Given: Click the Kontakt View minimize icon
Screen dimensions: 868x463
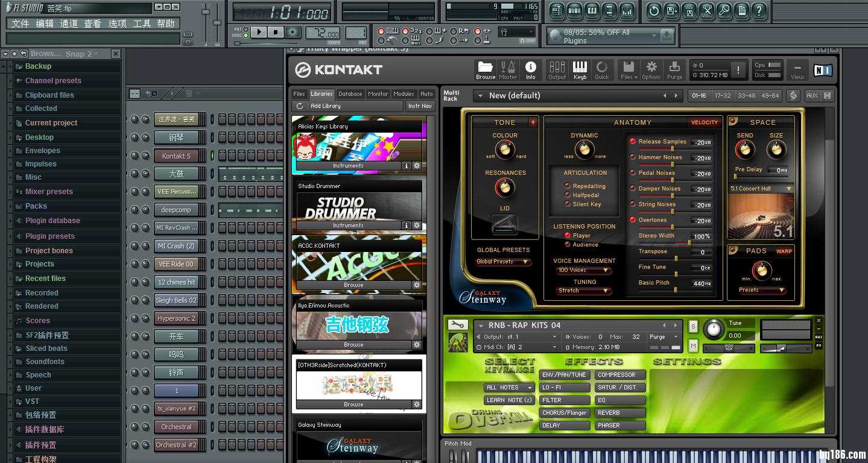Looking at the screenshot, I should pos(797,70).
